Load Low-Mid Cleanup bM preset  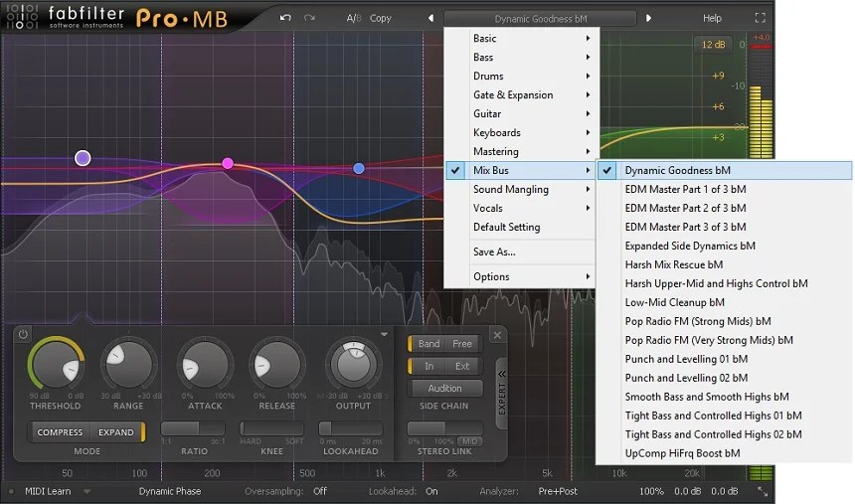(725, 302)
